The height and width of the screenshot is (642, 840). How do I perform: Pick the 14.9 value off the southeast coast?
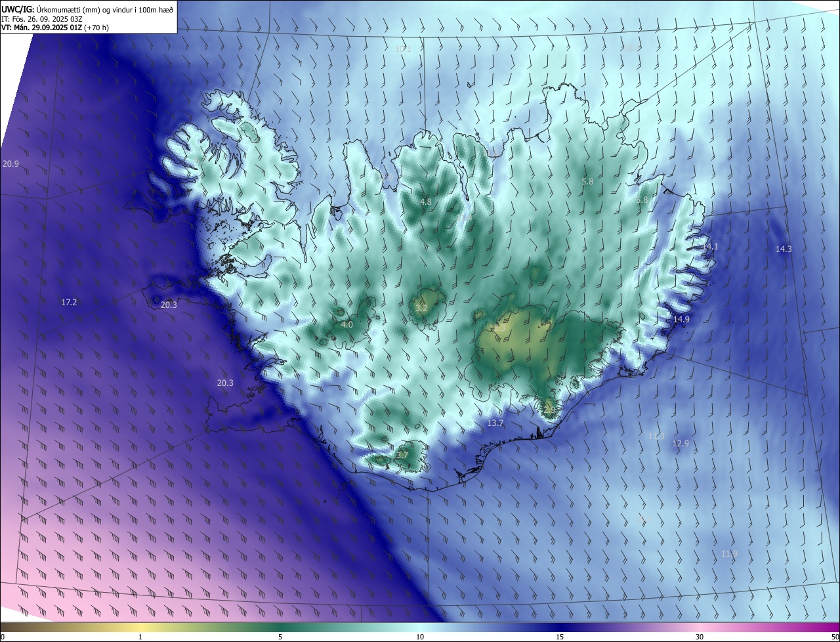click(x=681, y=320)
